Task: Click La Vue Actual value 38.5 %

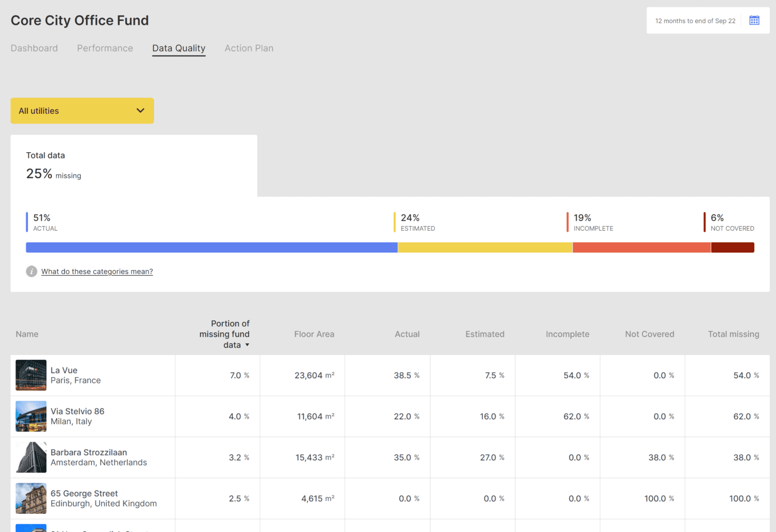Action: point(407,376)
